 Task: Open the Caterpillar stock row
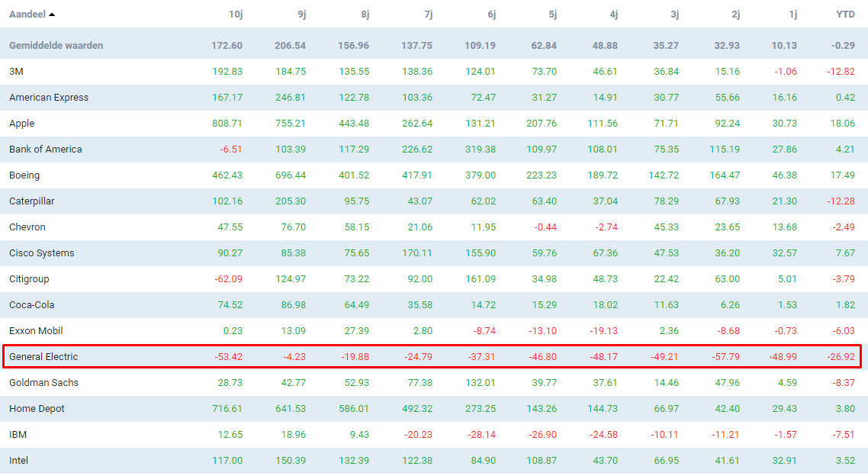click(434, 201)
